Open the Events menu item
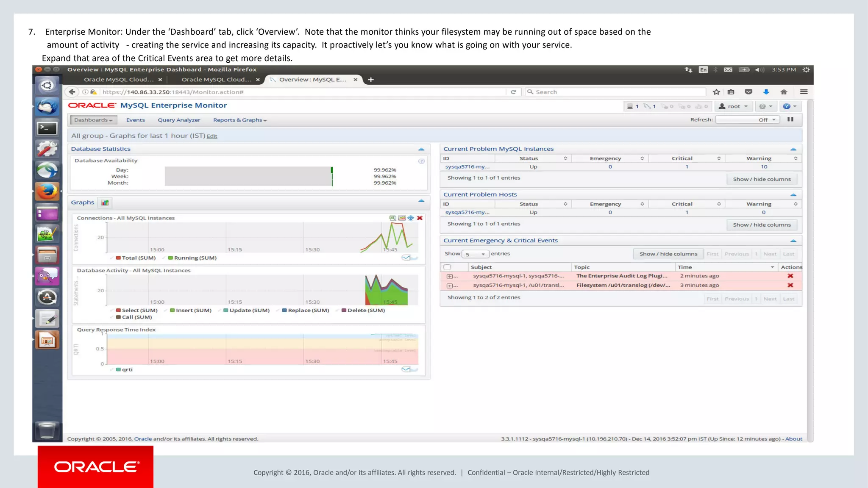Viewport: 868px width, 488px height. point(136,120)
